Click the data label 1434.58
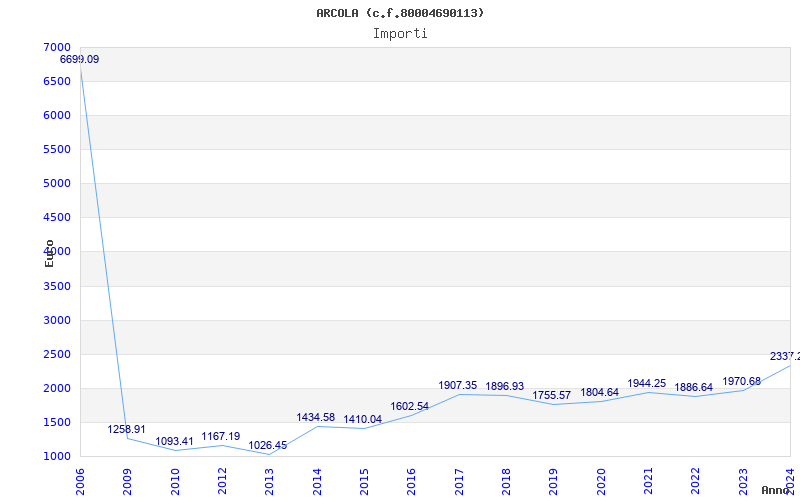The width and height of the screenshot is (800, 500). [316, 417]
